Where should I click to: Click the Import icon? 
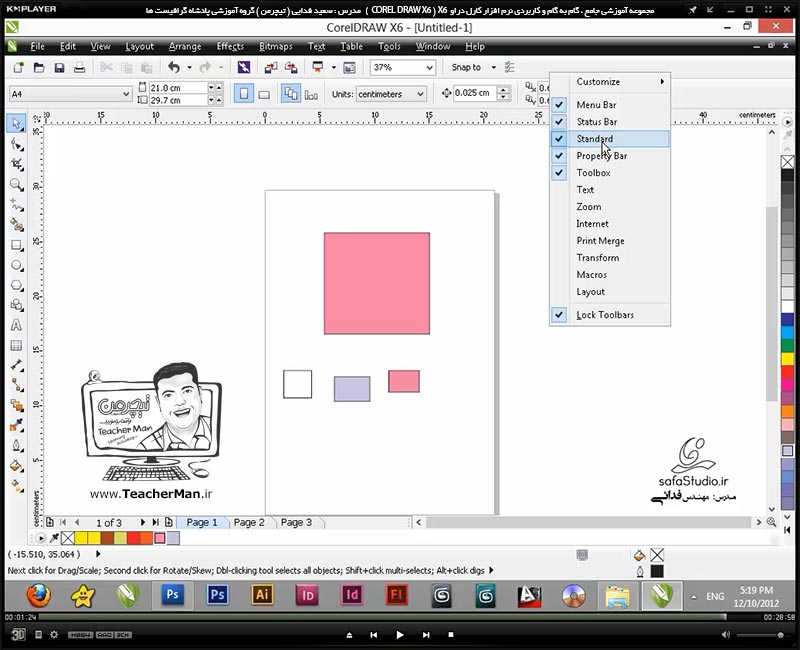click(x=271, y=67)
